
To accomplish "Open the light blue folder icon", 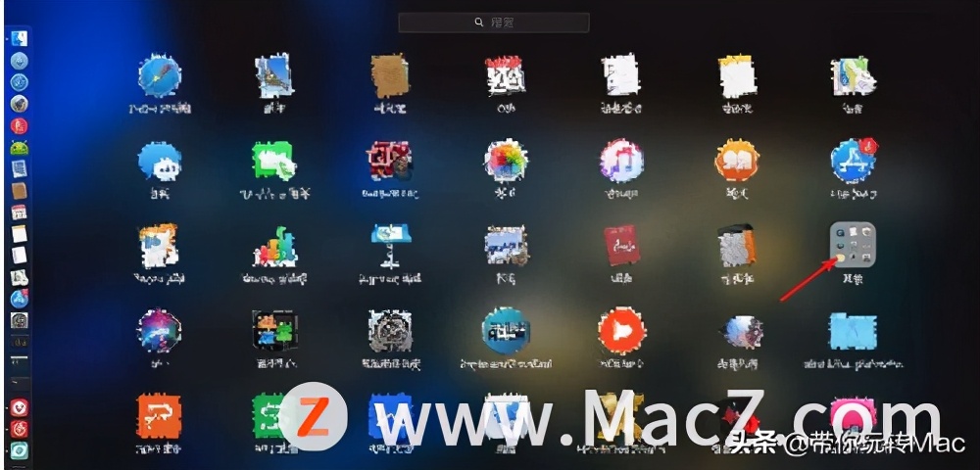I will pos(854,331).
